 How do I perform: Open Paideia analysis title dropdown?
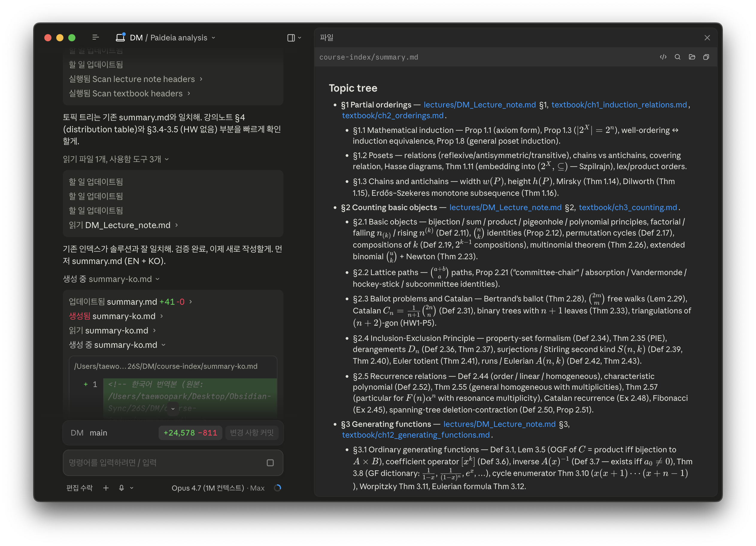(183, 38)
